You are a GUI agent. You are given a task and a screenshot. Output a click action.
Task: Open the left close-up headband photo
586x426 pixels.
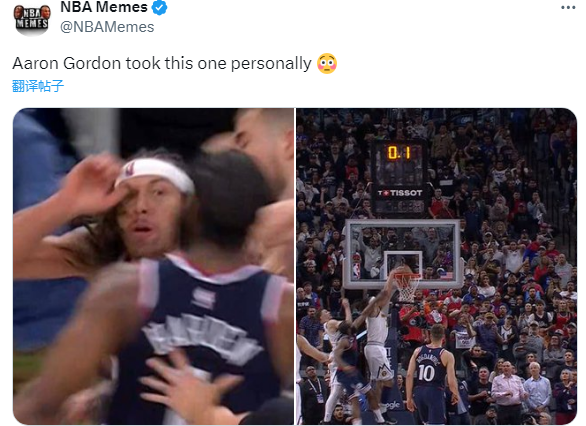point(154,266)
